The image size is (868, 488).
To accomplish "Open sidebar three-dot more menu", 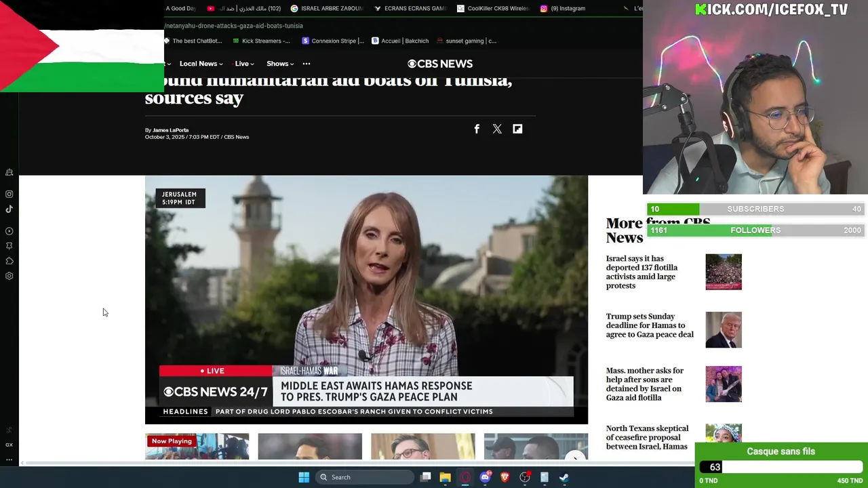I will click(x=9, y=460).
